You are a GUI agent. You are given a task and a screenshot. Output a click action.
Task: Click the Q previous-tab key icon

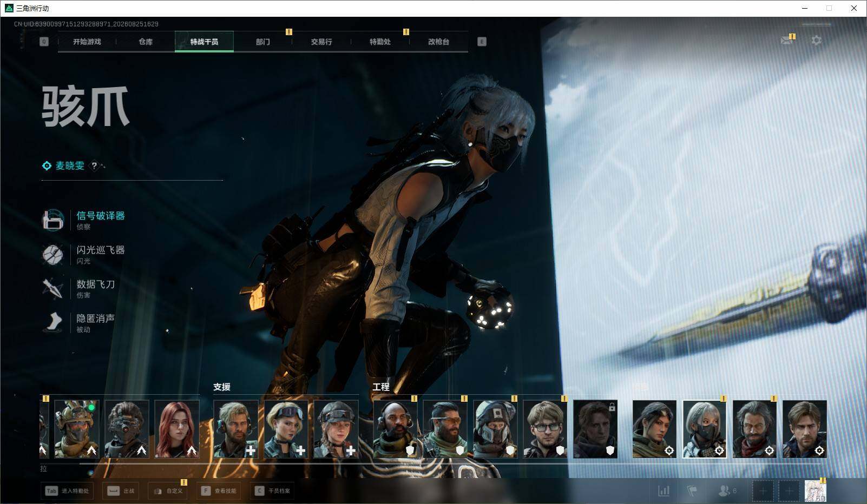point(44,42)
